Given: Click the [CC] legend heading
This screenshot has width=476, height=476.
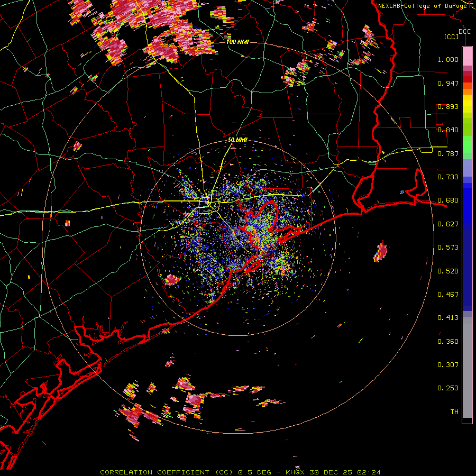Looking at the screenshot, I should click(451, 36).
